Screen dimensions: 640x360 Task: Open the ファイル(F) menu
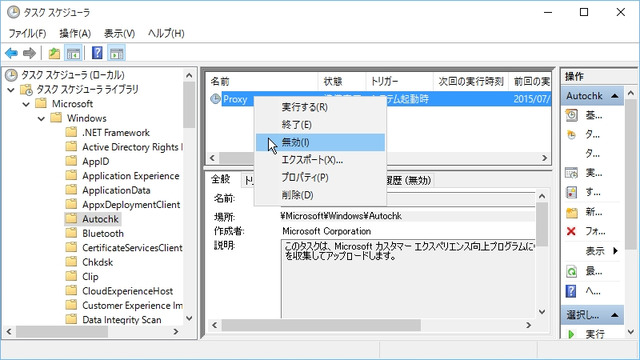tap(27, 33)
